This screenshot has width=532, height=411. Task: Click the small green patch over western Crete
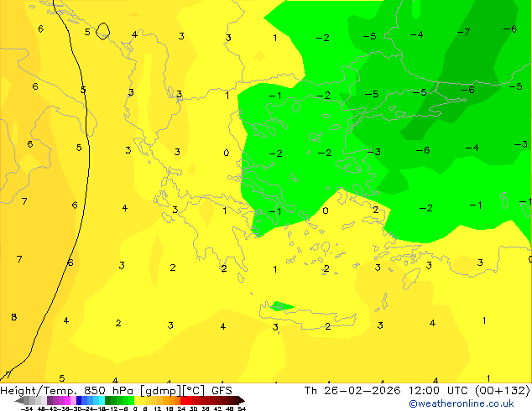[x=280, y=306]
